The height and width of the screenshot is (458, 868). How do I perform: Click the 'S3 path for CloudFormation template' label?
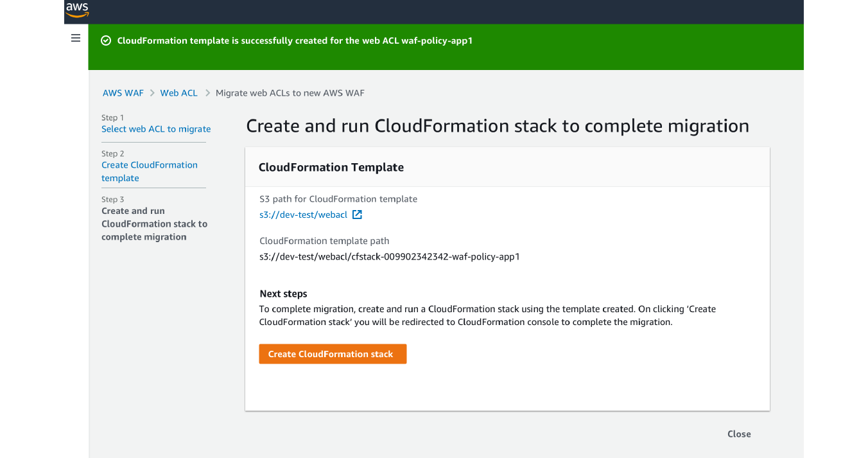tap(338, 198)
